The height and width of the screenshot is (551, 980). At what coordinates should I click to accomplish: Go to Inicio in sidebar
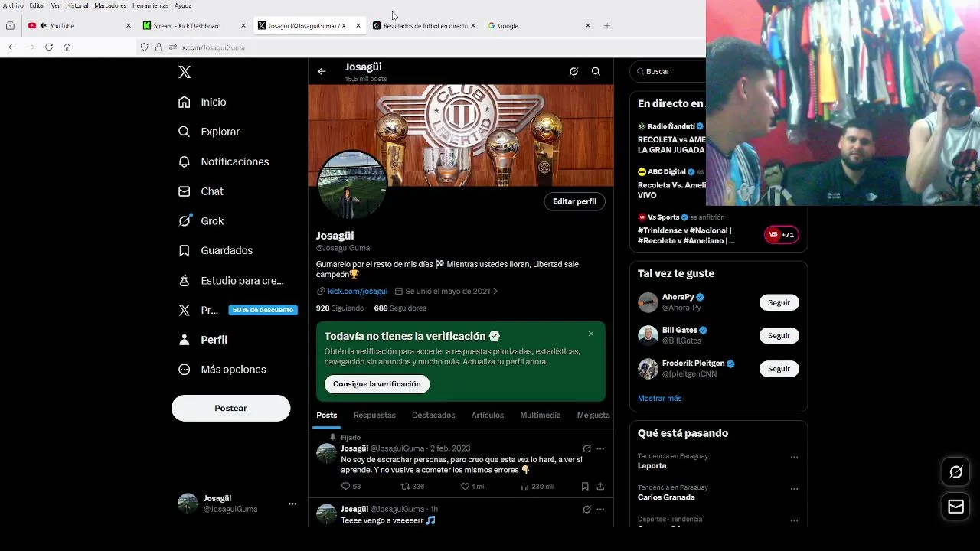point(203,102)
